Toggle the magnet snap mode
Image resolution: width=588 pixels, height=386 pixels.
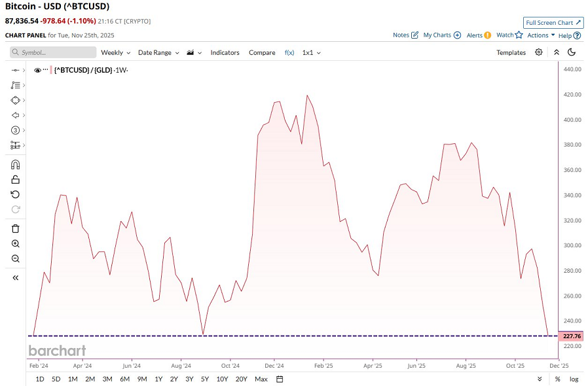[x=15, y=164]
